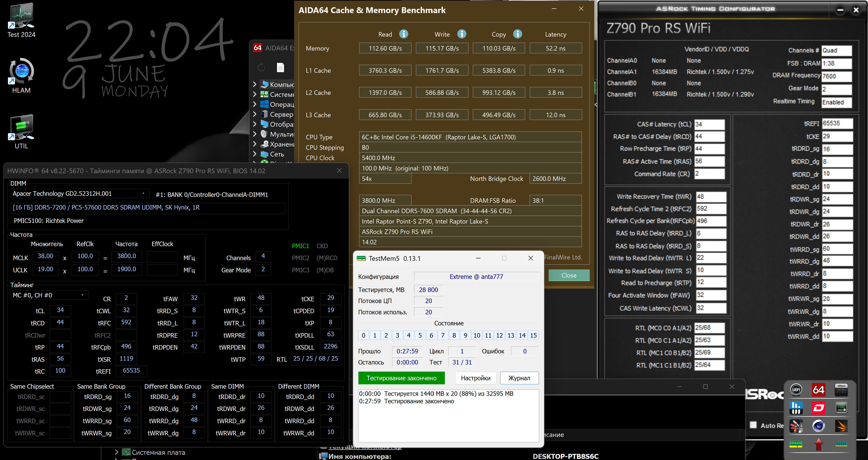Open the 3DMark orange icon
This screenshot has width=868, height=460.
(841, 426)
